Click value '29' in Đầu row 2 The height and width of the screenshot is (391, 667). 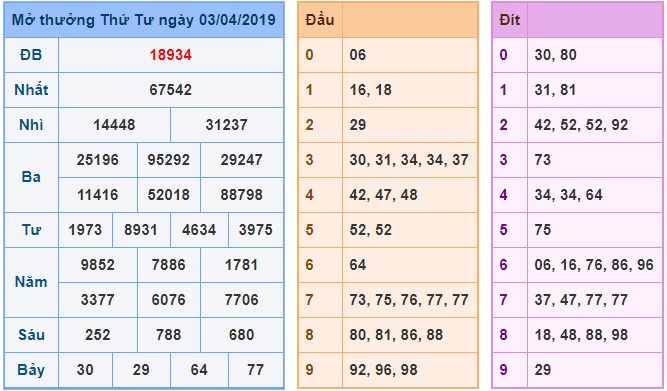point(358,125)
